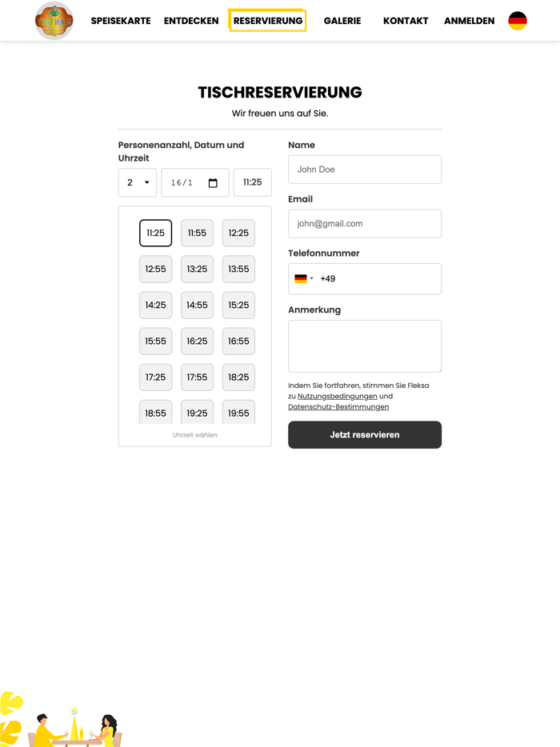The image size is (560, 747).
Task: Open the guest count dropdown showing 2
Action: coord(138,182)
